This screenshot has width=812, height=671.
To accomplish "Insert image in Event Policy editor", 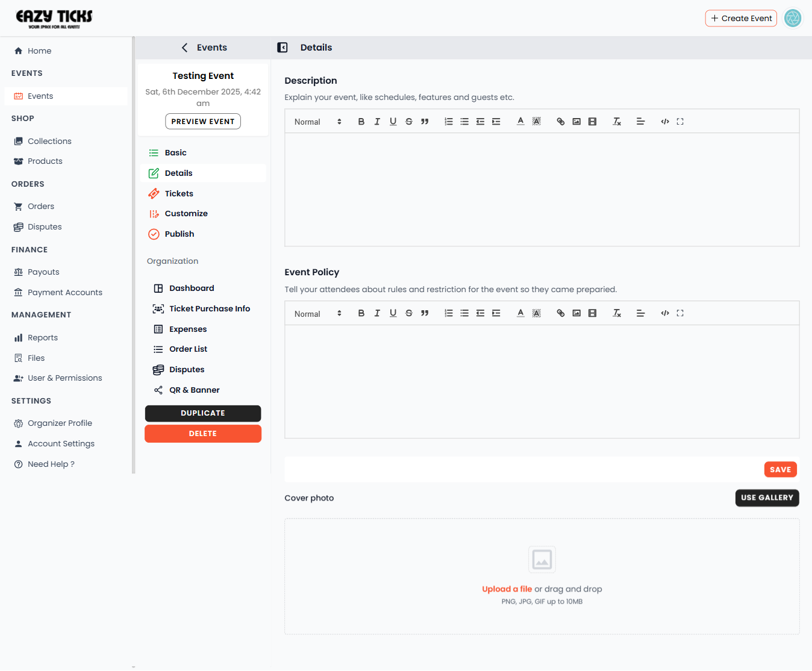I will 576,313.
